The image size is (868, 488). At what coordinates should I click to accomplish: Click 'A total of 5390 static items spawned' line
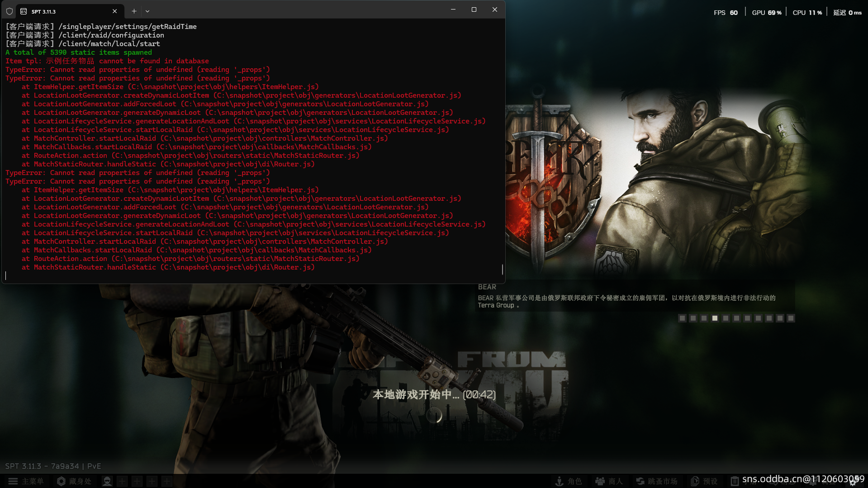pyautogui.click(x=79, y=52)
